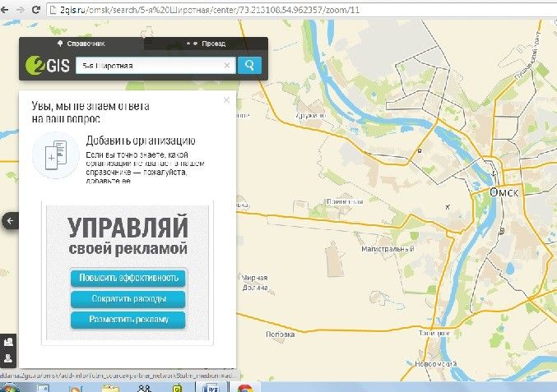Click the Омск city label on the map
This screenshot has width=557, height=392.
click(x=504, y=191)
